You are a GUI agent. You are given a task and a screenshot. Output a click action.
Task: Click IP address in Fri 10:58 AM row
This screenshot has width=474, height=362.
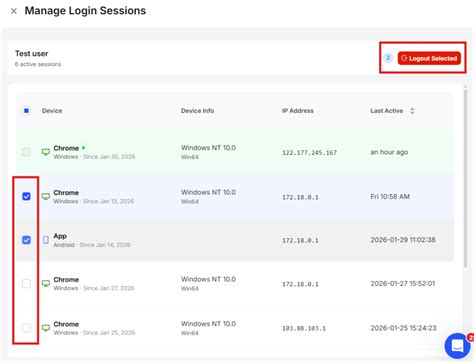point(300,197)
